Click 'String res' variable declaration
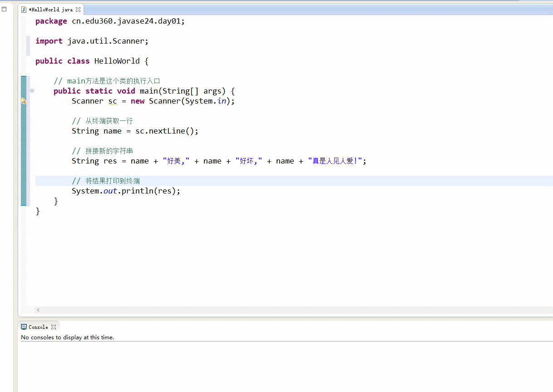This screenshot has width=553, height=392. [94, 161]
